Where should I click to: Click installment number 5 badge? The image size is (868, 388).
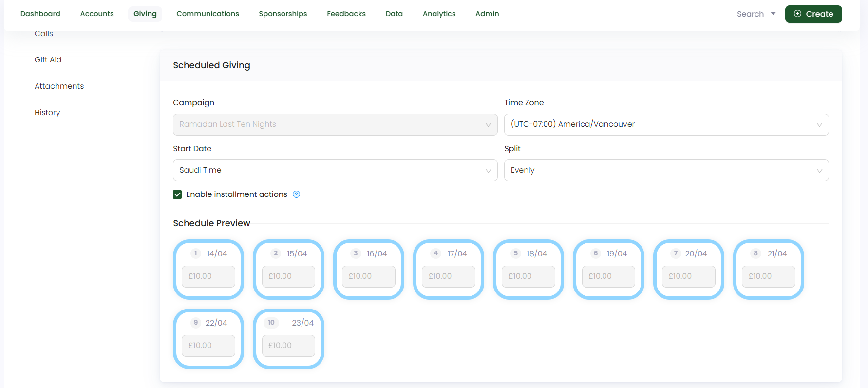(x=515, y=253)
